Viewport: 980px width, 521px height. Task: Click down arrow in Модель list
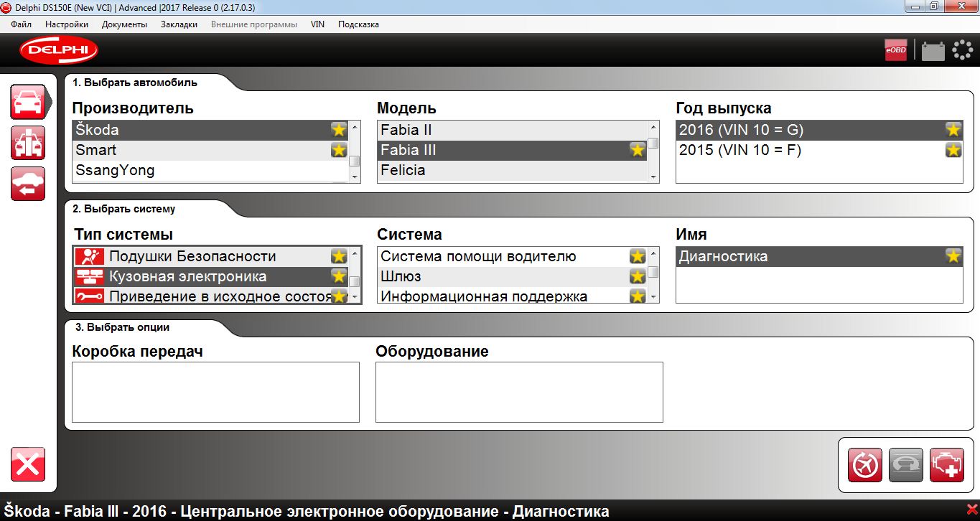653,177
